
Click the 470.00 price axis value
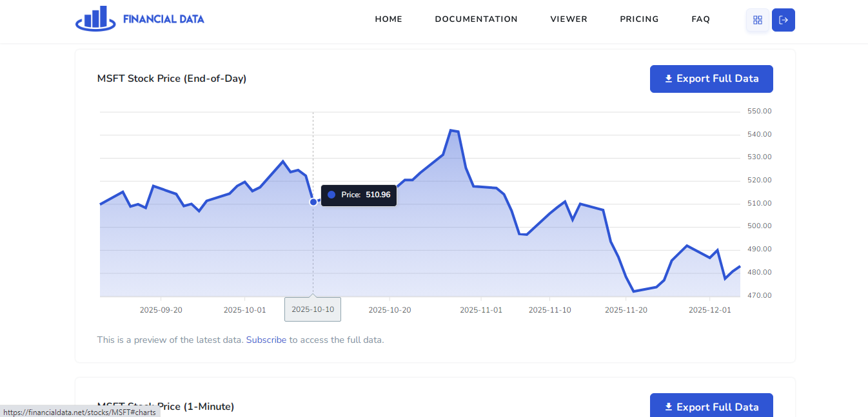pyautogui.click(x=760, y=296)
